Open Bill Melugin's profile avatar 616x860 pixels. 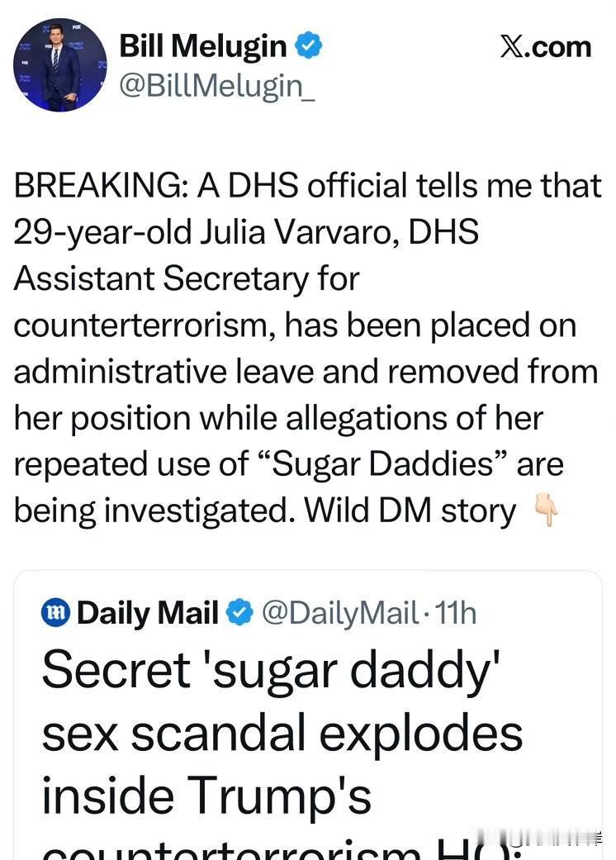coord(62,64)
